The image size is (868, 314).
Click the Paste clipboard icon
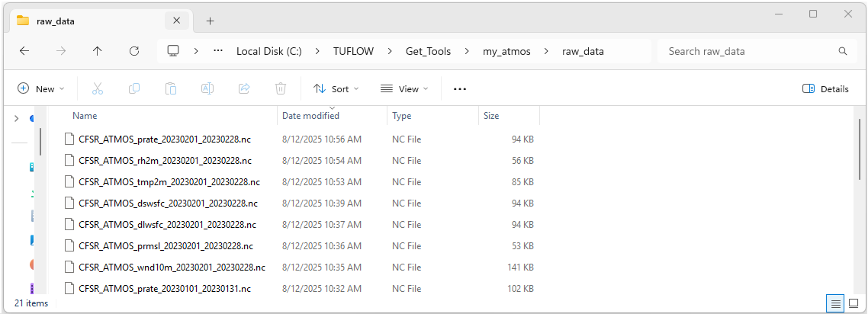(171, 88)
